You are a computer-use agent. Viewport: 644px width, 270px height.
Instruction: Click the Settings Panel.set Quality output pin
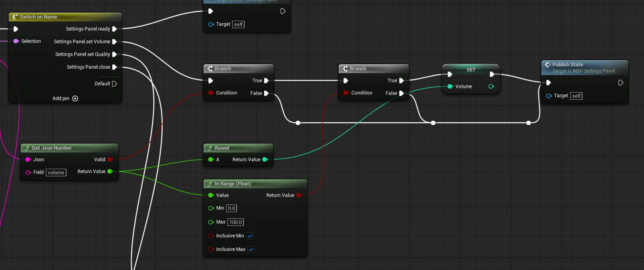coord(114,54)
